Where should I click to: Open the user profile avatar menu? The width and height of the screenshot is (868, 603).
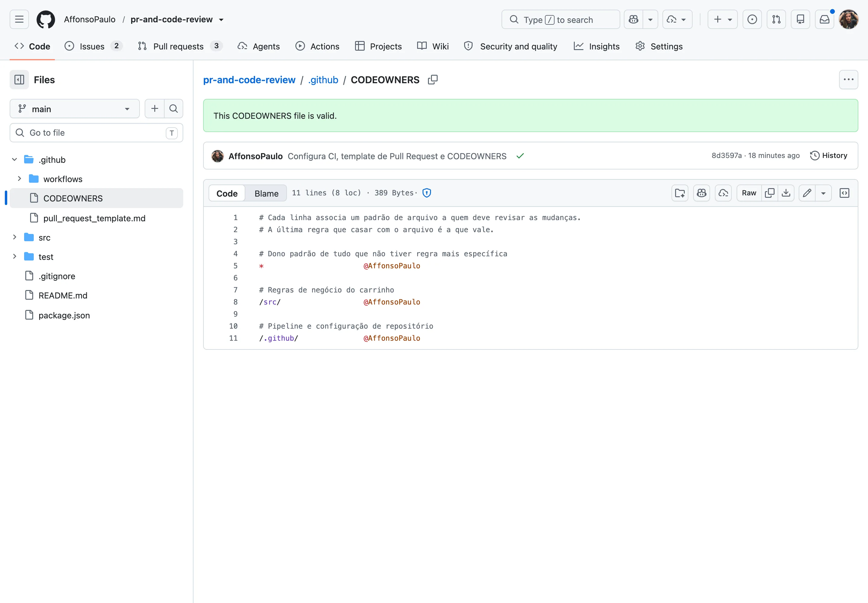(x=848, y=19)
